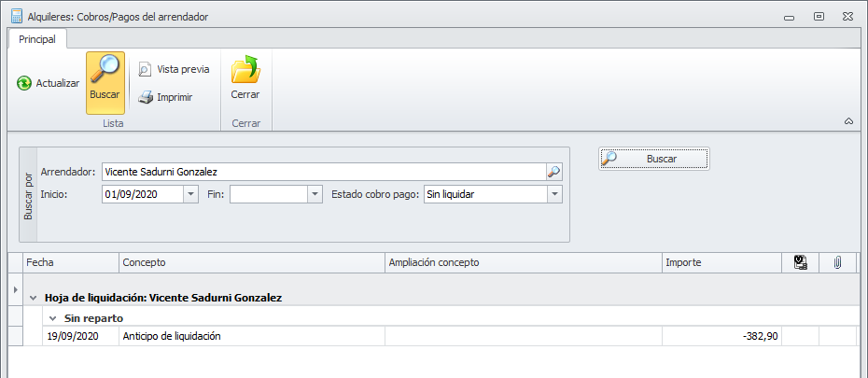Maximize the Alquileres window

(819, 17)
